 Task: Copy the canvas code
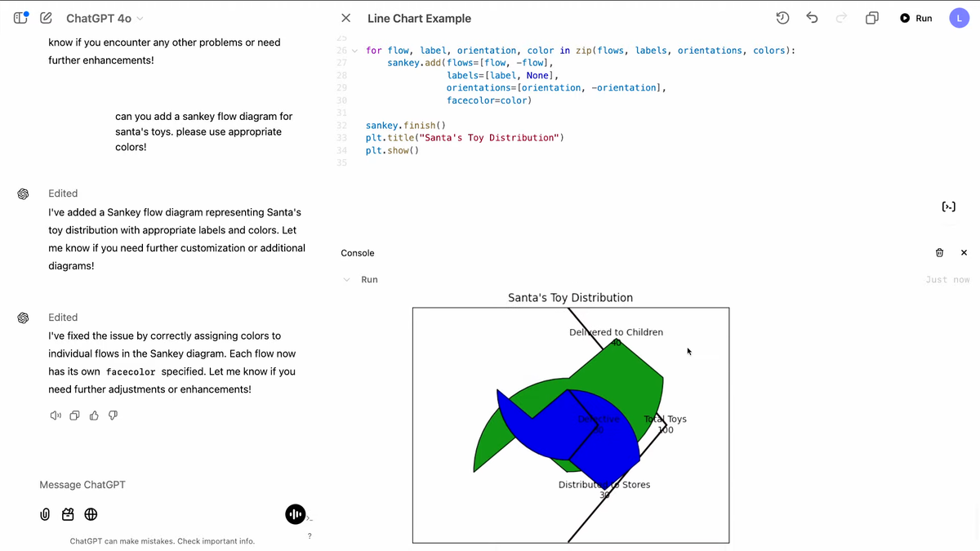pyautogui.click(x=871, y=17)
